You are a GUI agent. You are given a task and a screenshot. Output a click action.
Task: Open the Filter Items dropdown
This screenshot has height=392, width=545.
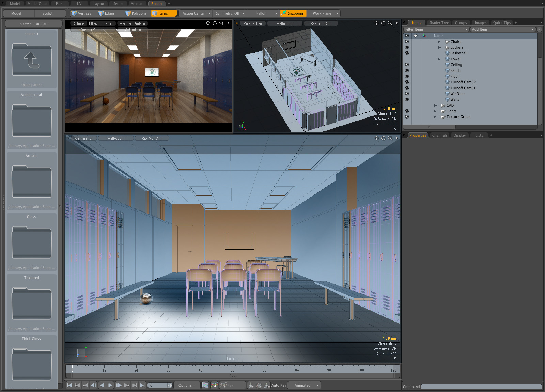436,29
